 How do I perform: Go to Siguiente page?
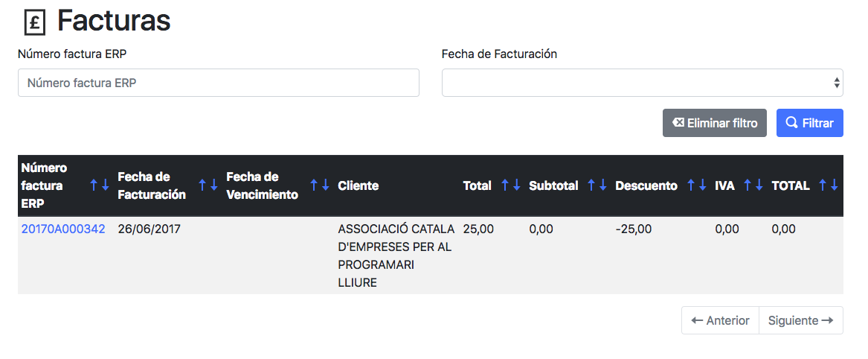pyautogui.click(x=801, y=320)
